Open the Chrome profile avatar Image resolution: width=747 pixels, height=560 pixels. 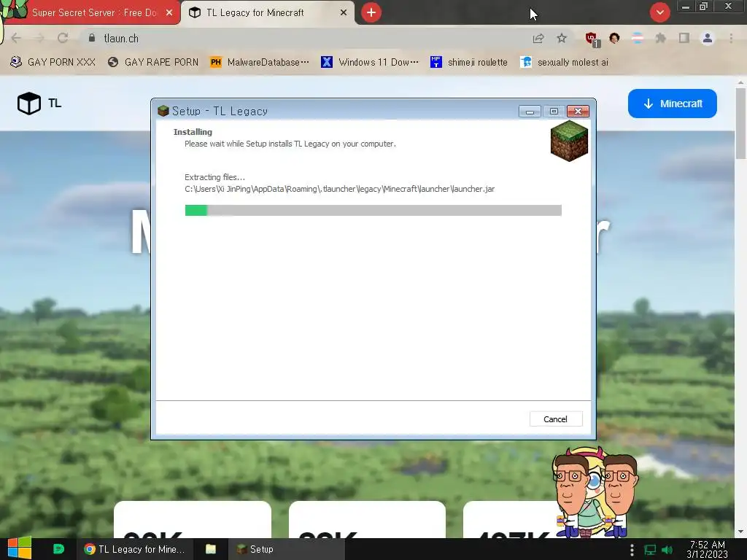pyautogui.click(x=708, y=38)
